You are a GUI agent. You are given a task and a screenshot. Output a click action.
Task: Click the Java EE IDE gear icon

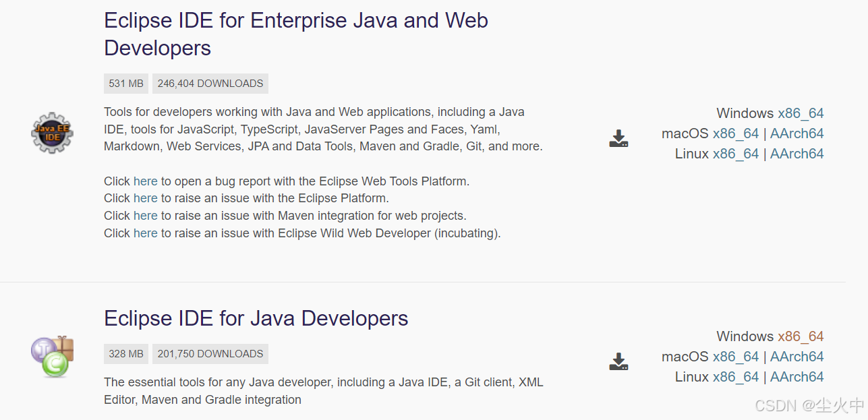pyautogui.click(x=52, y=133)
